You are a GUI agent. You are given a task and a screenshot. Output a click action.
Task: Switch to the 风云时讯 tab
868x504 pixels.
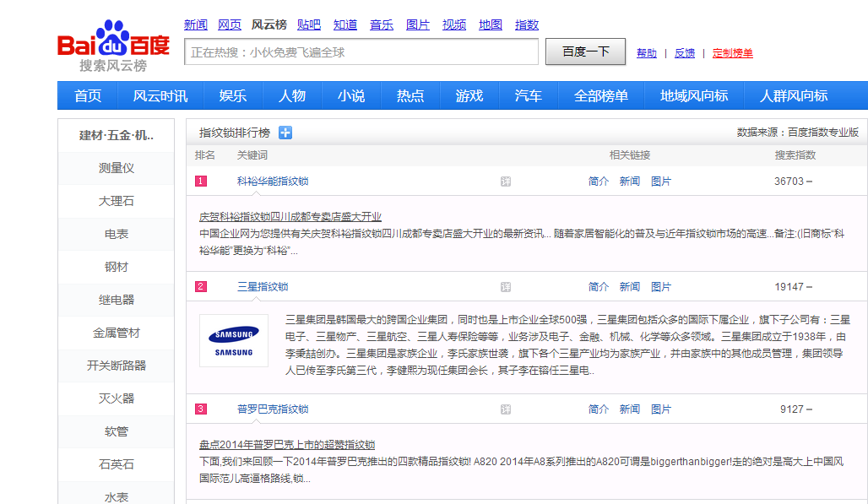coord(160,95)
